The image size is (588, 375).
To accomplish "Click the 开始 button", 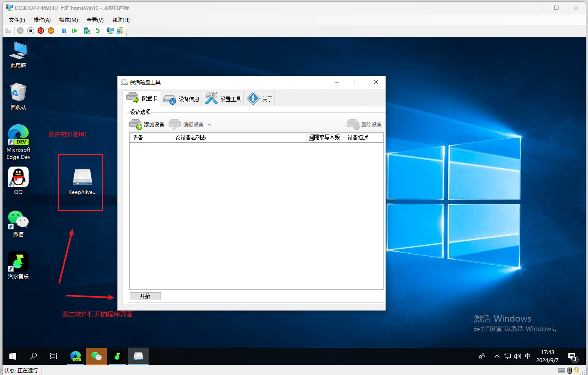I will (x=145, y=296).
